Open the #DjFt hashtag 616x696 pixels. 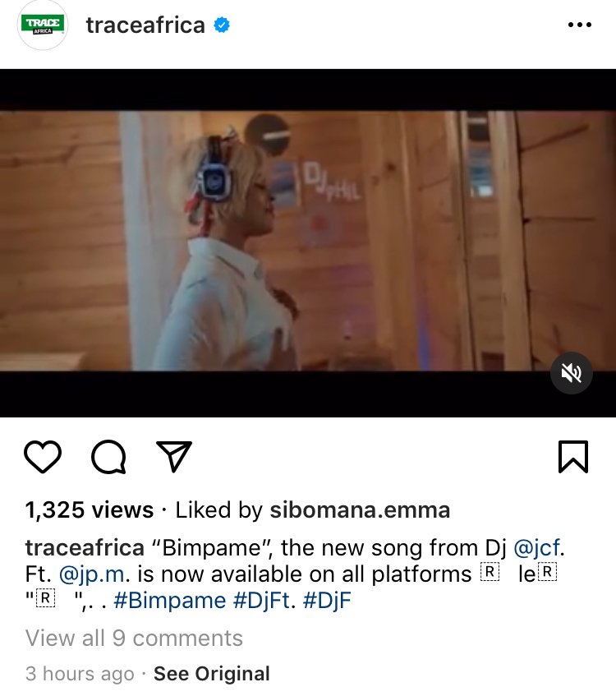tap(262, 601)
